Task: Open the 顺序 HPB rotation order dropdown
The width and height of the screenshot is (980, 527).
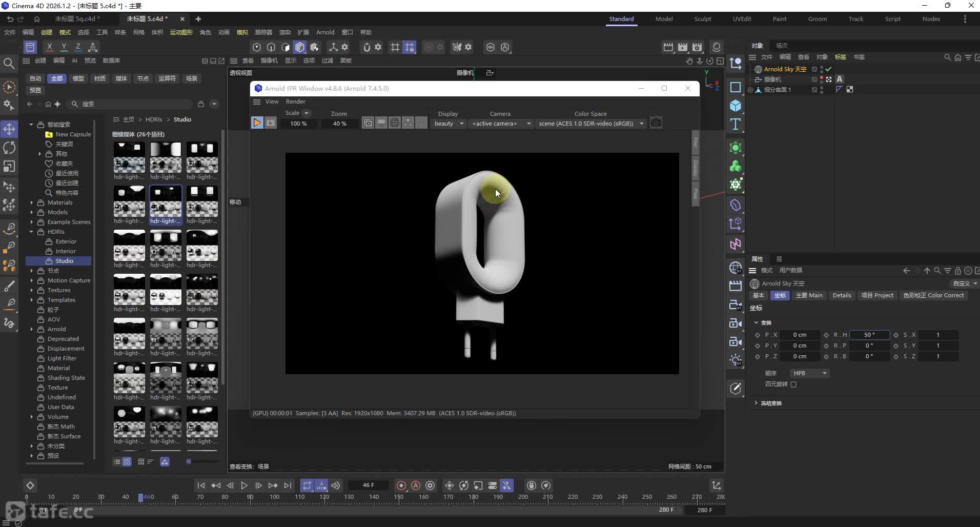Action: 810,373
